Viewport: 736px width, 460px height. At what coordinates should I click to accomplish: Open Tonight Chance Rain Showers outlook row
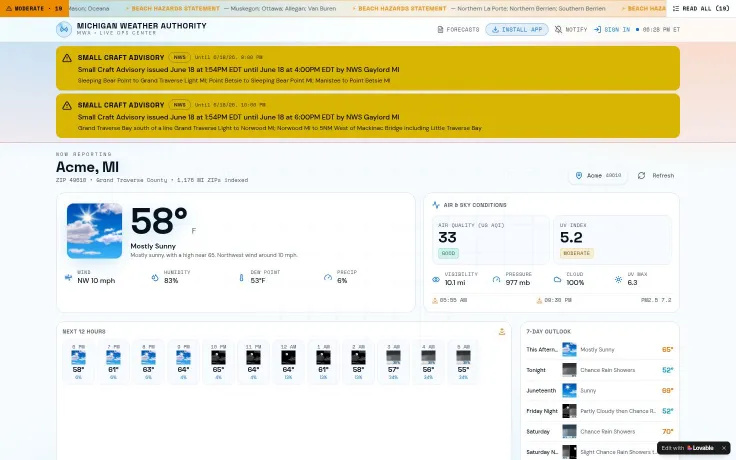pyautogui.click(x=599, y=370)
